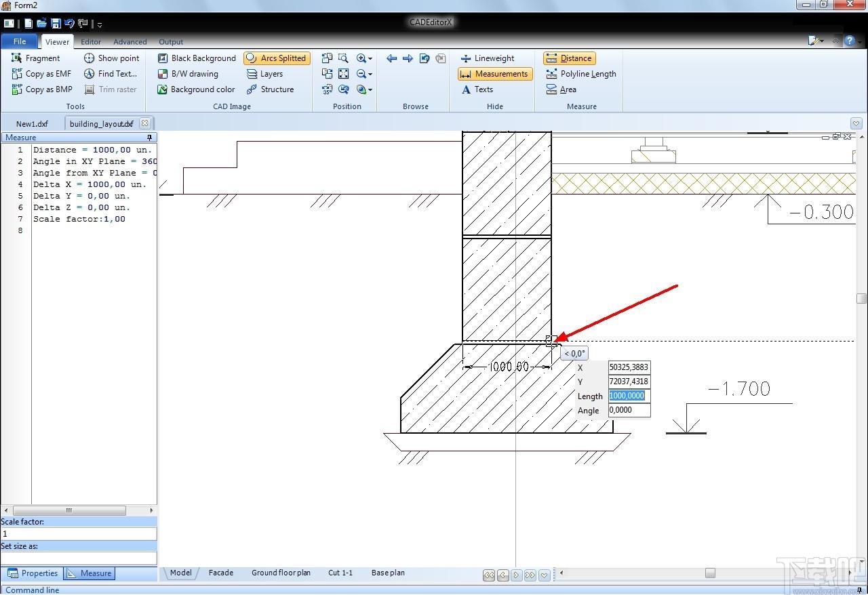Pin the Measure panel

click(x=150, y=138)
